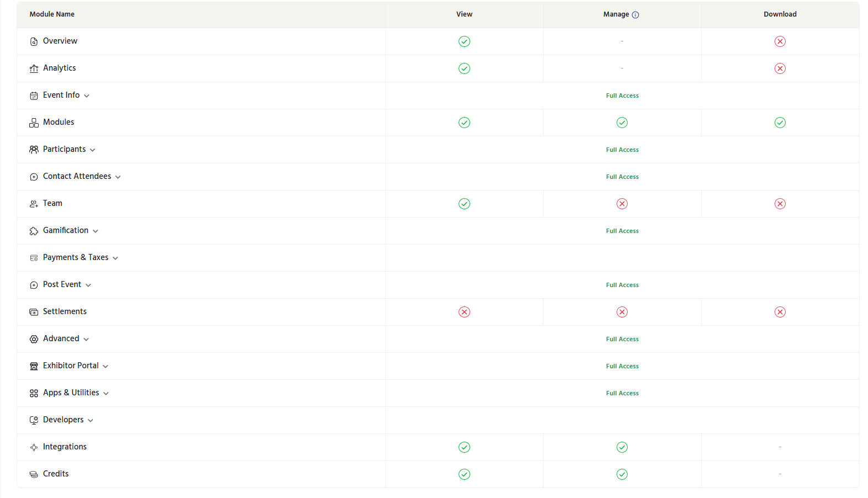Select the Settlements module name

pyautogui.click(x=65, y=311)
